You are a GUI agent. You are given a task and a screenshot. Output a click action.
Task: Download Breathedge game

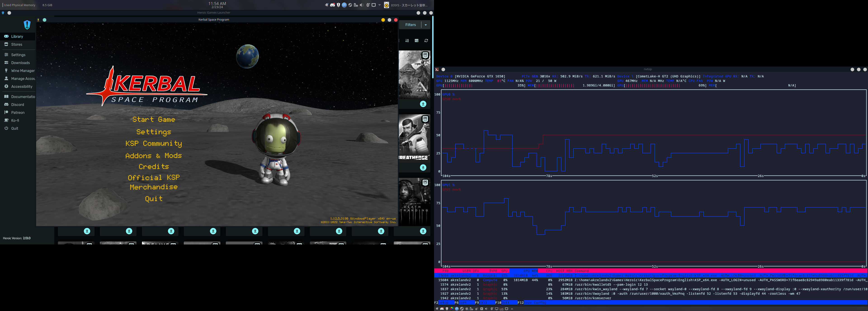[423, 168]
